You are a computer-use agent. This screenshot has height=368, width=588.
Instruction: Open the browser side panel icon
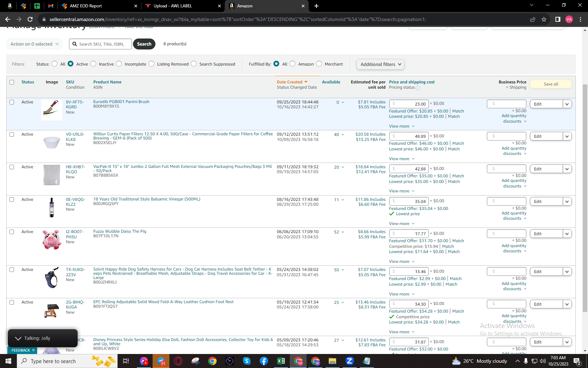click(558, 19)
